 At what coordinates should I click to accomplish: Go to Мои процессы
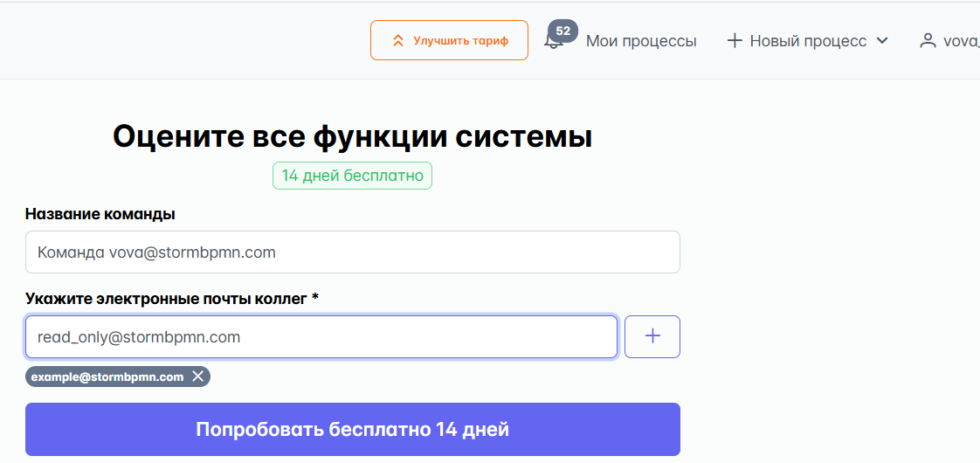tap(641, 41)
